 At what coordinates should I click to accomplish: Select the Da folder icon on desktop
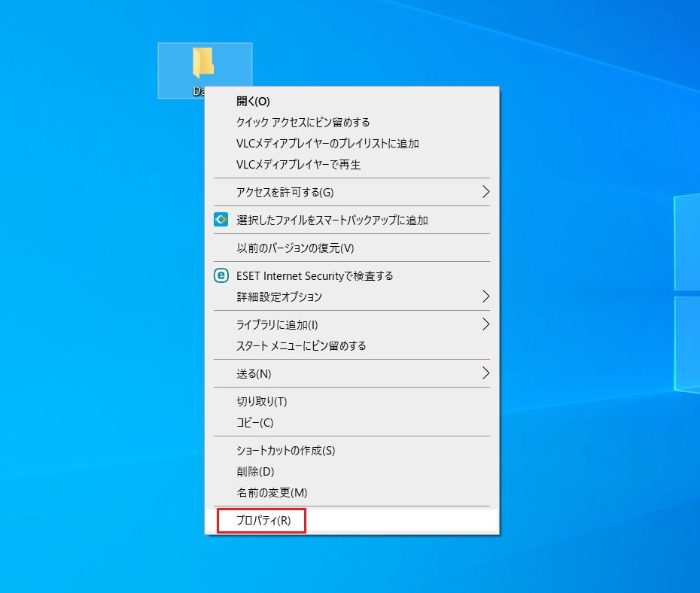203,63
